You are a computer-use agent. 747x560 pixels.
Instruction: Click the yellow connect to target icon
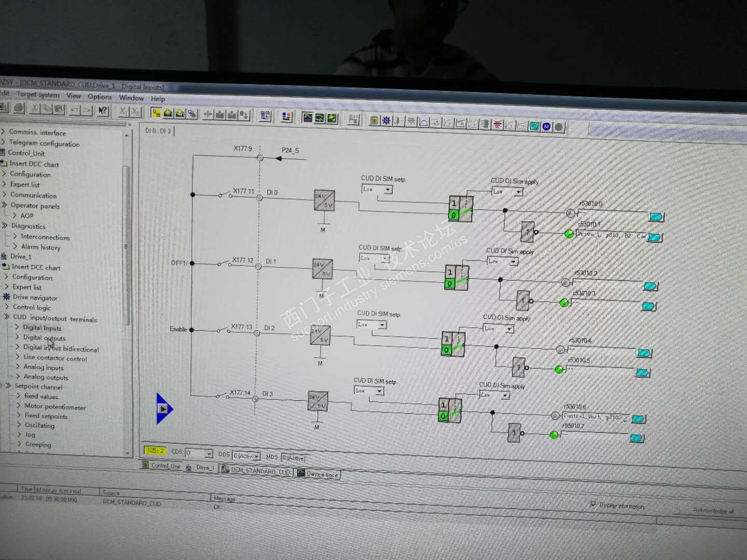tap(156, 113)
